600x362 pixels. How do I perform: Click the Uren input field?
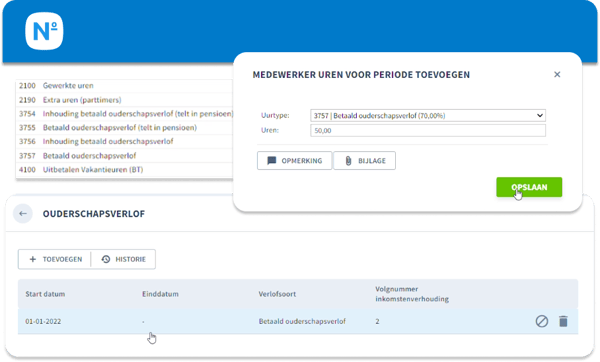pos(428,130)
